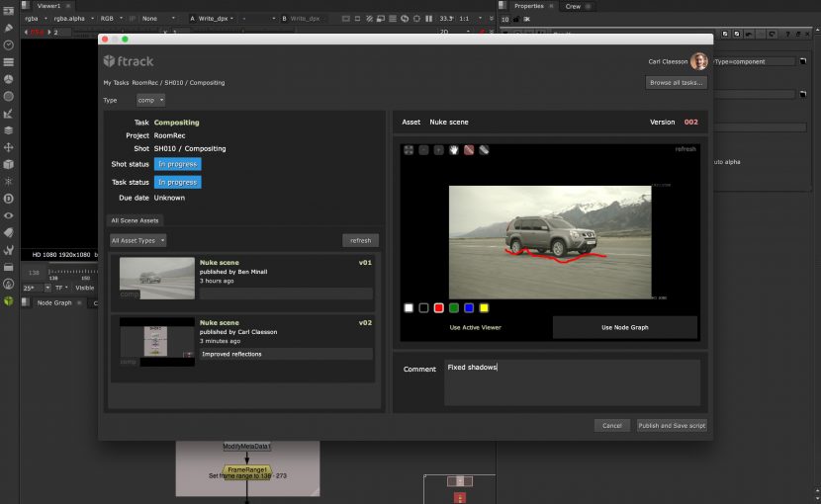Switch to the Viewer1 tab

point(48,6)
